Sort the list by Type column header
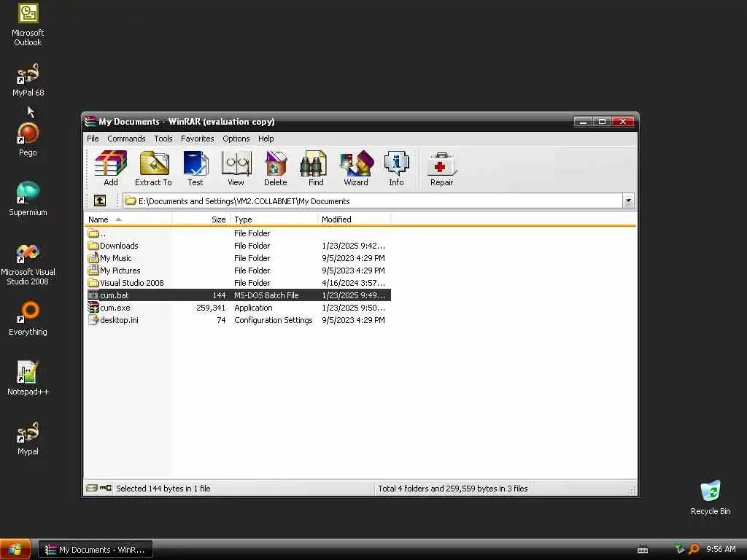Screen dimensions: 747x560 pyautogui.click(x=274, y=219)
